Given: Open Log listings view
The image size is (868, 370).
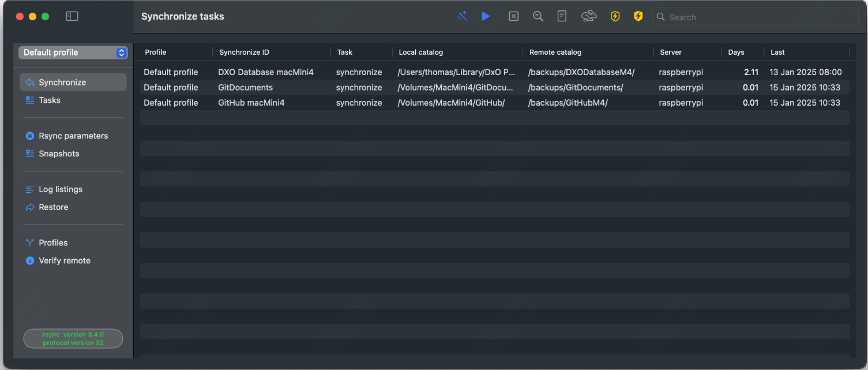Looking at the screenshot, I should point(60,190).
